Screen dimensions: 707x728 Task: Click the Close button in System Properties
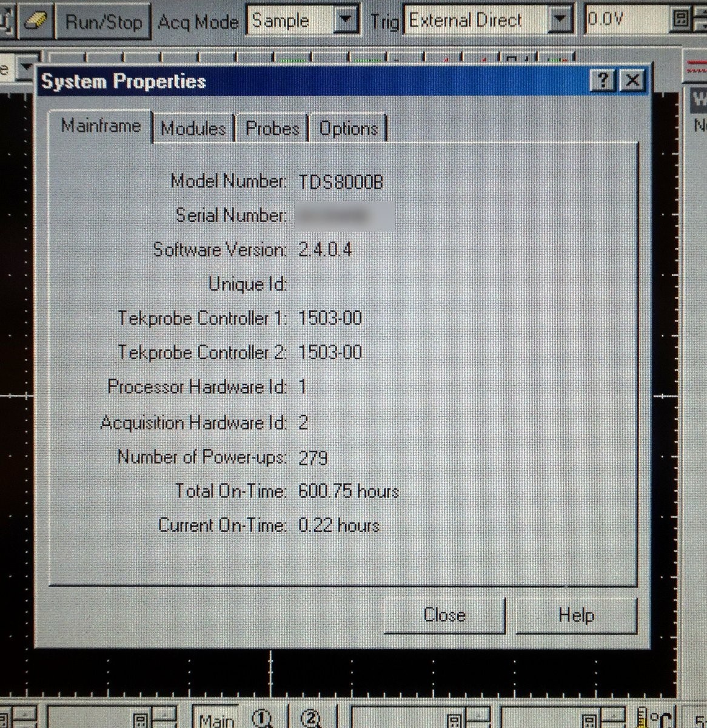(x=444, y=615)
